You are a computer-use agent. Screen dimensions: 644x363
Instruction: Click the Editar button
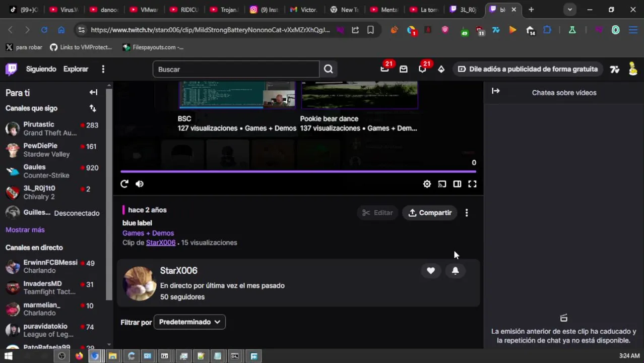coord(377,213)
